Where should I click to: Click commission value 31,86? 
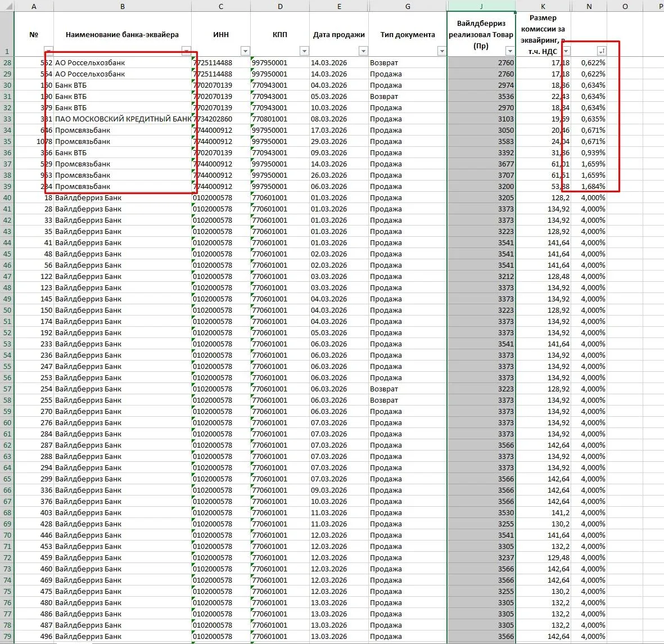543,153
